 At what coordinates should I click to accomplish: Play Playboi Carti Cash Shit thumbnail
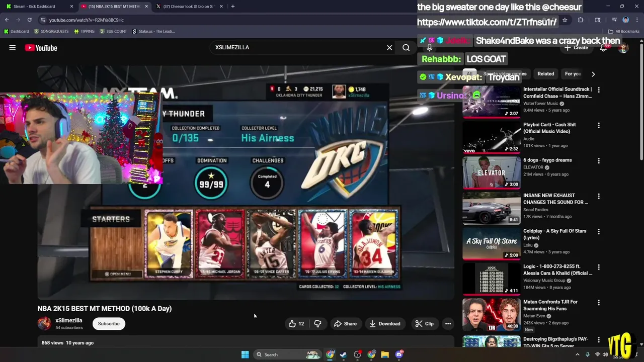click(x=492, y=137)
